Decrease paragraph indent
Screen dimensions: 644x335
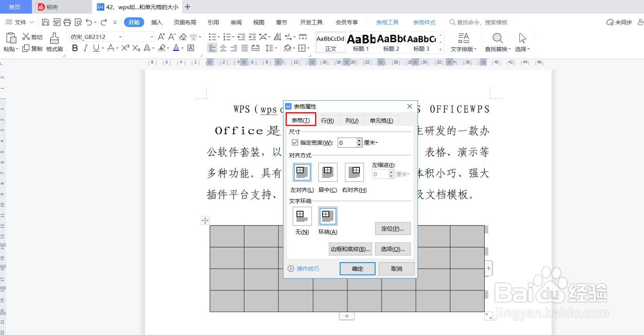point(242,37)
